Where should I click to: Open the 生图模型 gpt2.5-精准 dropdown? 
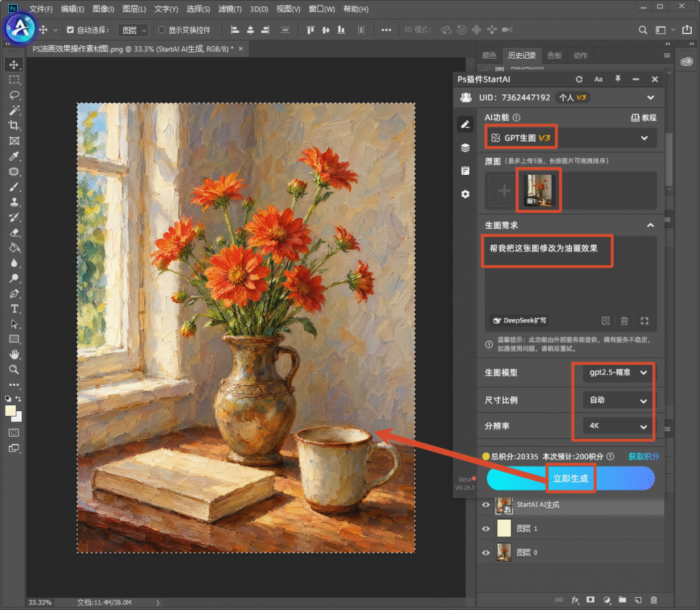[617, 372]
